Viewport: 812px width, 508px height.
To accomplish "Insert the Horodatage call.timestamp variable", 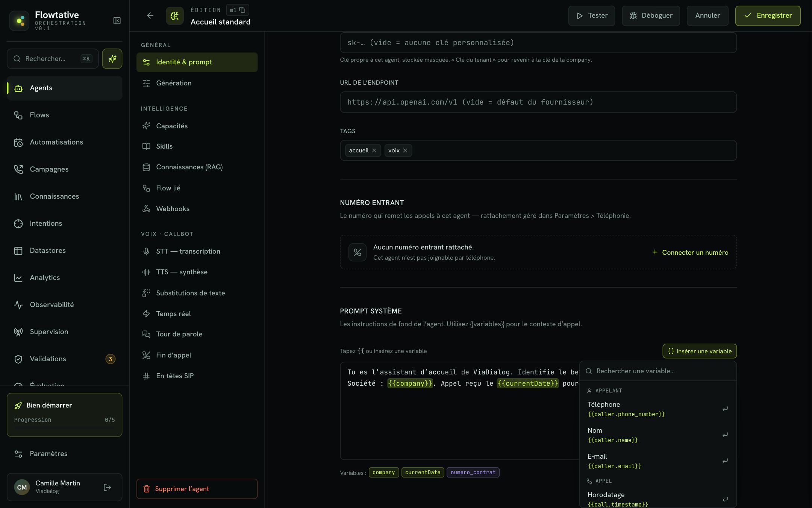I will tap(658, 499).
